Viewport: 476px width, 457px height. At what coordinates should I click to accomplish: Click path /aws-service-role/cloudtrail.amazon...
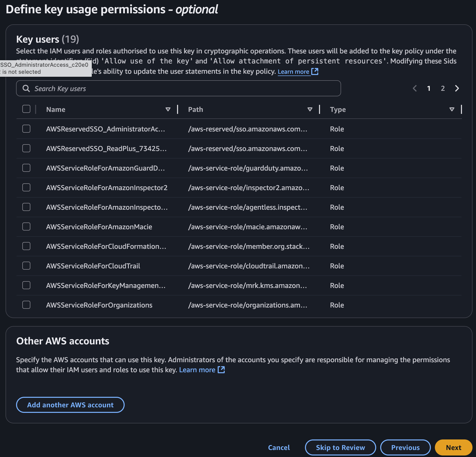coord(249,266)
